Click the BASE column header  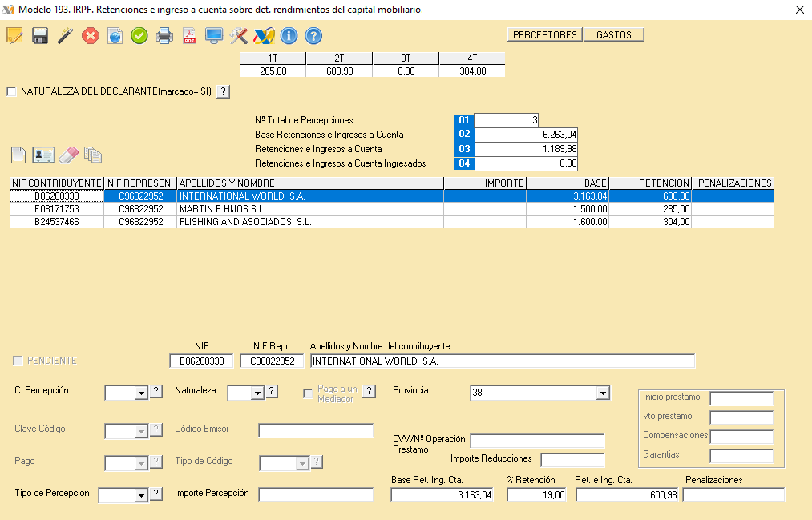(568, 183)
